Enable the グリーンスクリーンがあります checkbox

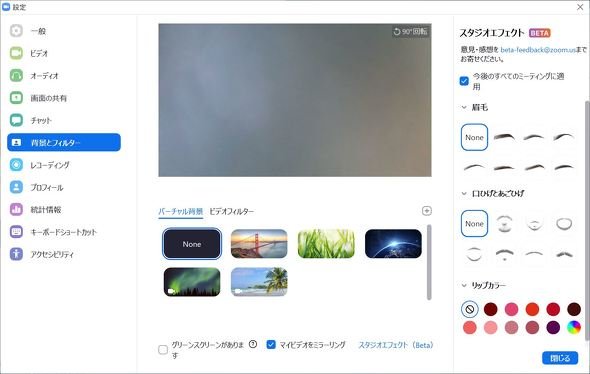click(163, 350)
